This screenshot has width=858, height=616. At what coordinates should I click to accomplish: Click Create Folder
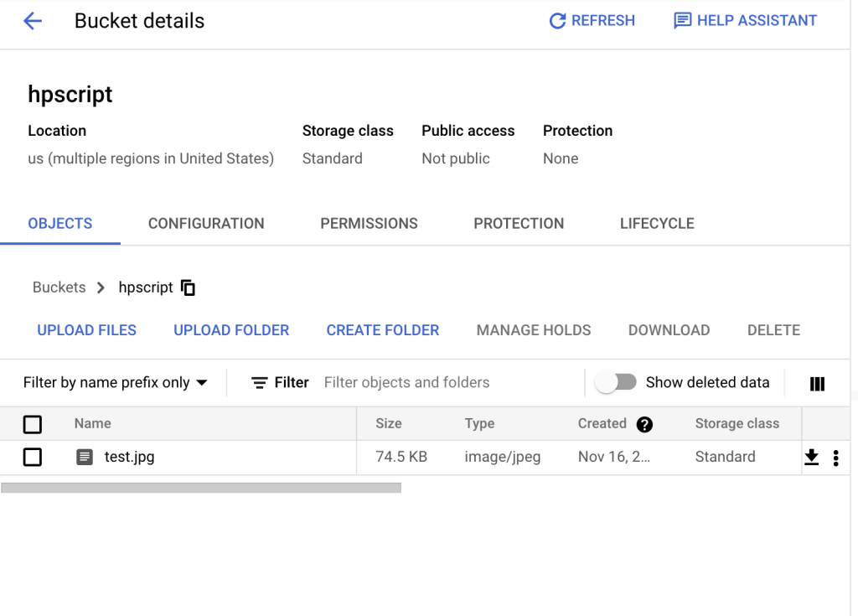(382, 330)
